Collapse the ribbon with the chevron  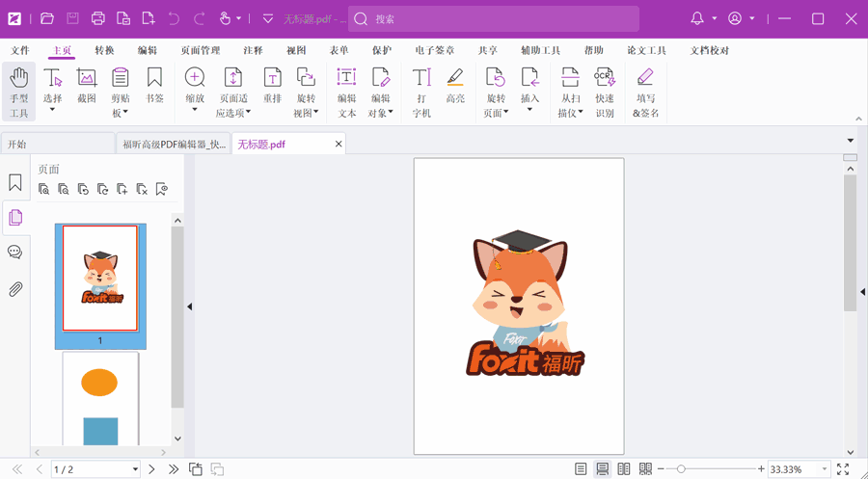[x=858, y=119]
